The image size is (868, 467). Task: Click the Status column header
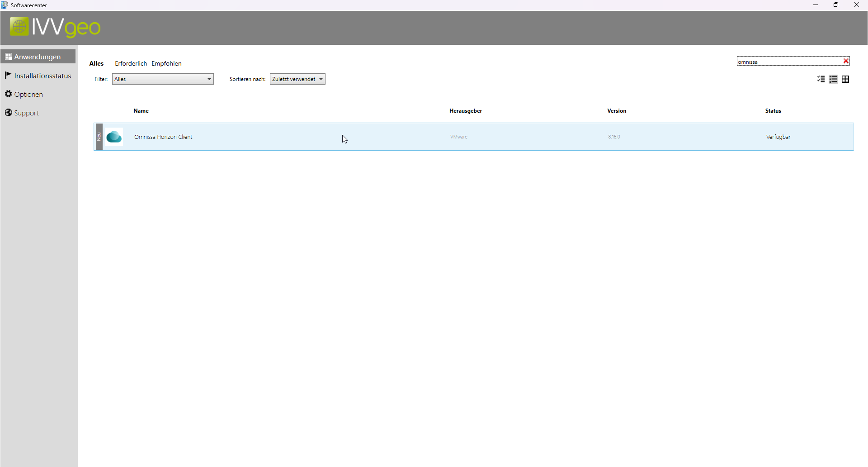click(x=773, y=111)
